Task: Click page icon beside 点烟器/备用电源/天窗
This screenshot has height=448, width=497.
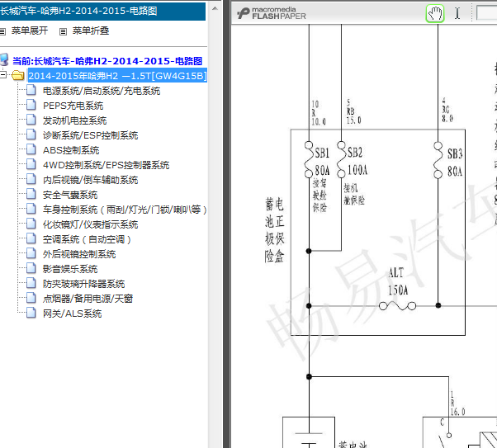Action: [x=31, y=298]
